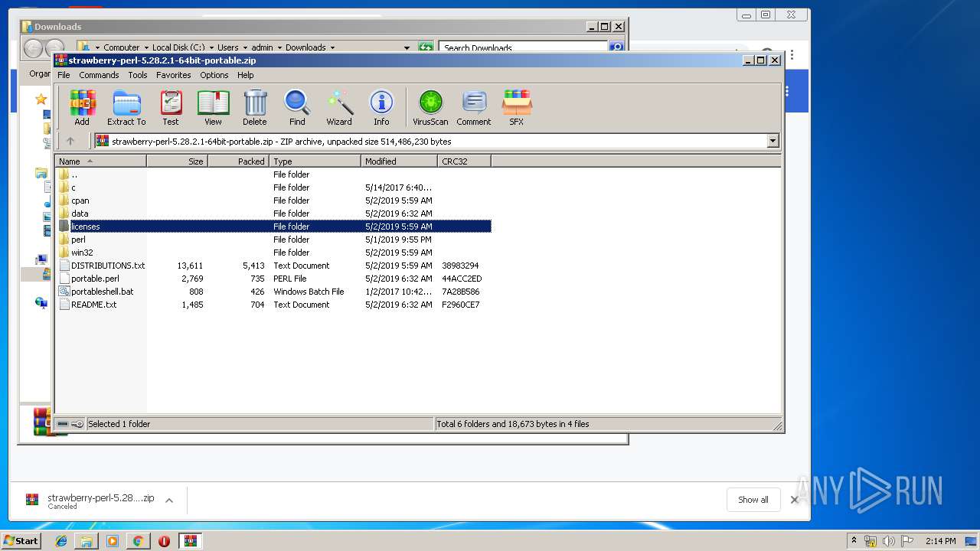Switch to Chrome in the taskbar

tap(138, 541)
